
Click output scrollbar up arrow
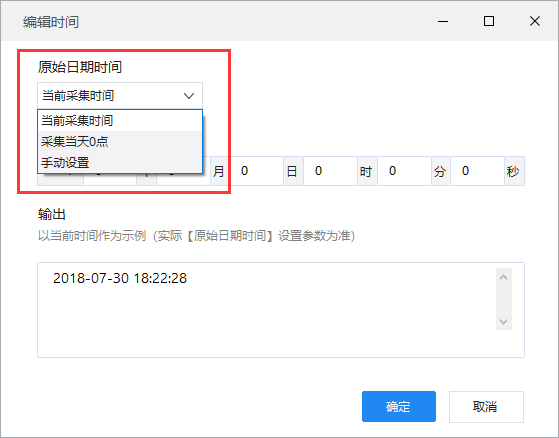coord(503,277)
